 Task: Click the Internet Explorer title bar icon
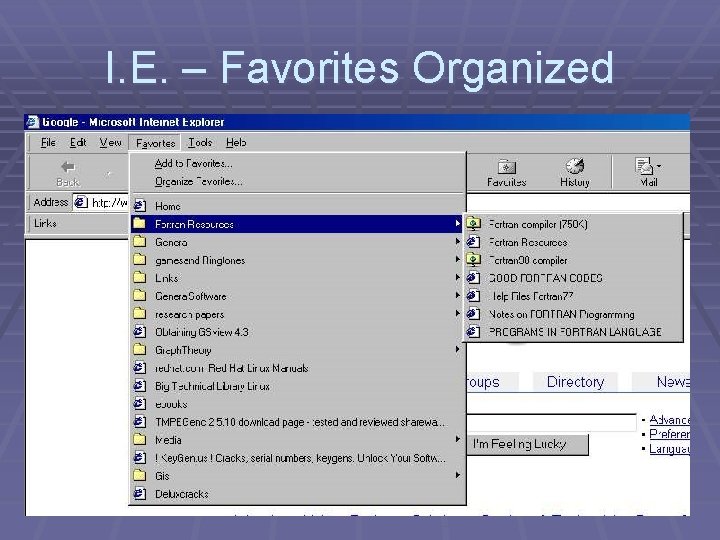tap(32, 122)
